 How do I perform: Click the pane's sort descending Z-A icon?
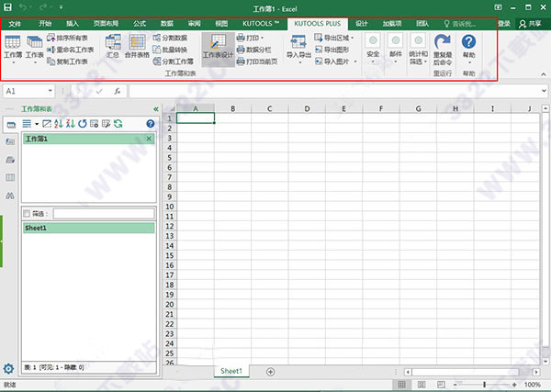(x=71, y=124)
